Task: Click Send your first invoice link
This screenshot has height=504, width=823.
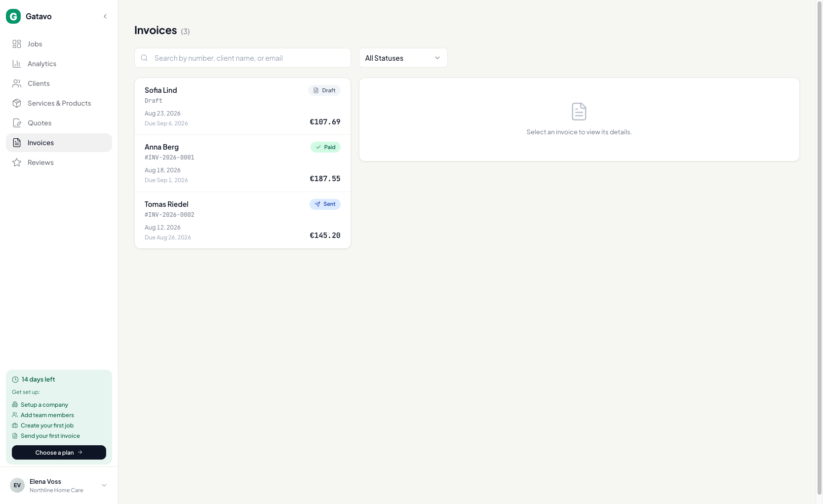Action: coord(50,436)
